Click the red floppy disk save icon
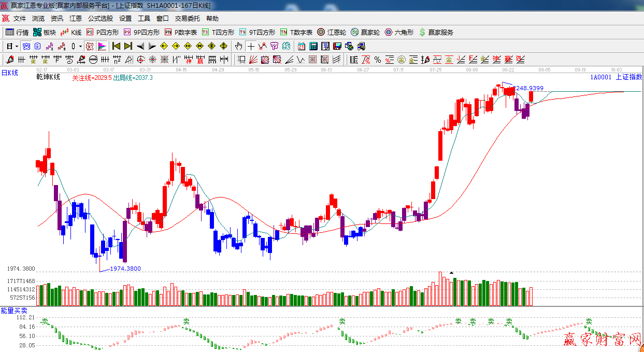This screenshot has width=644, height=352. click(x=337, y=46)
